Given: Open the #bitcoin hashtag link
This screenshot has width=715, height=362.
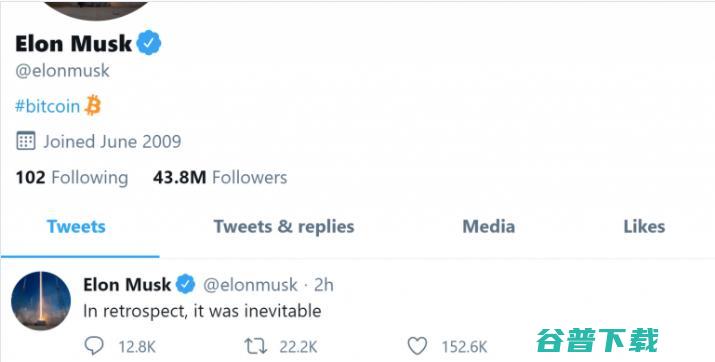Looking at the screenshot, I should (x=47, y=106).
